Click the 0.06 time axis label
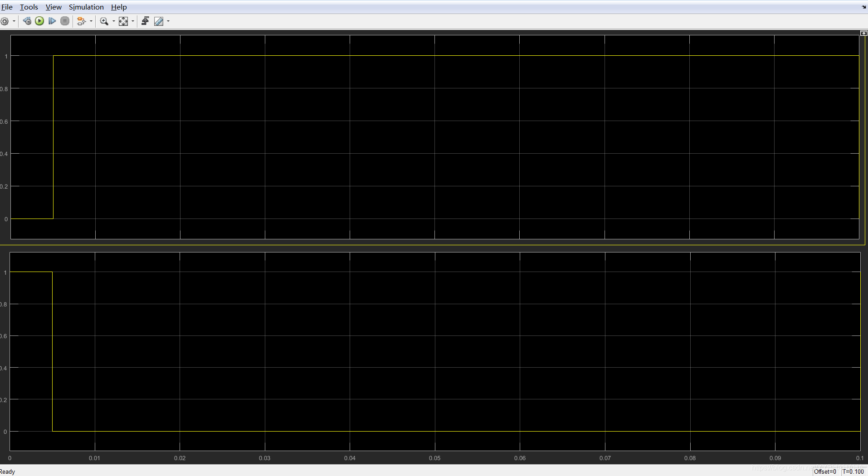Image resolution: width=868 pixels, height=476 pixels. [x=520, y=458]
